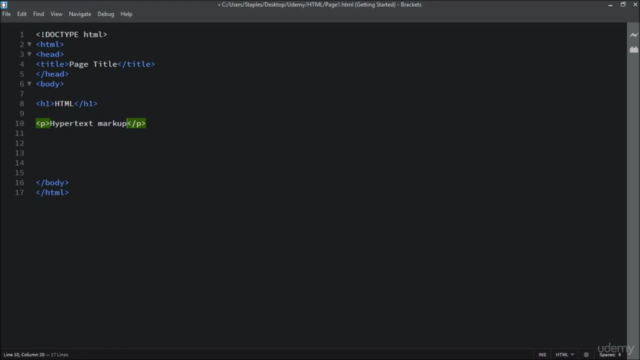The width and height of the screenshot is (640, 360).
Task: Collapse the head tag fold arrow
Action: coord(29,54)
